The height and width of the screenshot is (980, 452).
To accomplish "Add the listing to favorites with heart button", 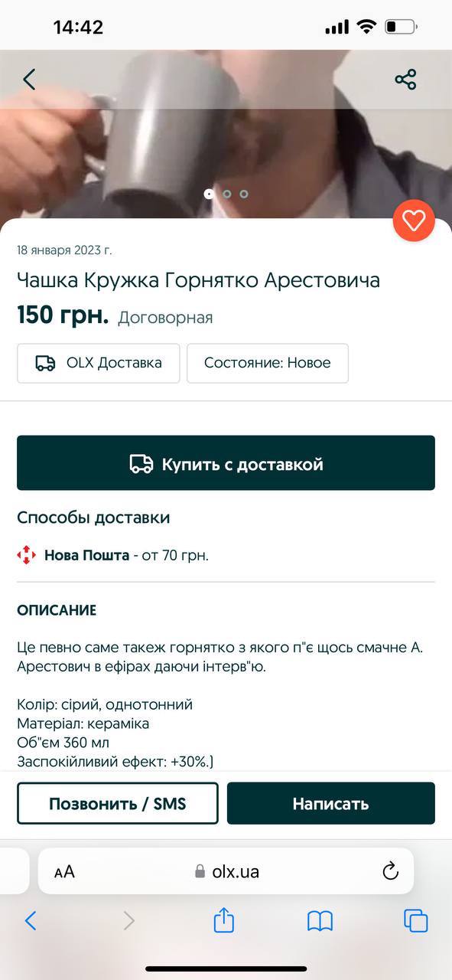I will pyautogui.click(x=414, y=220).
